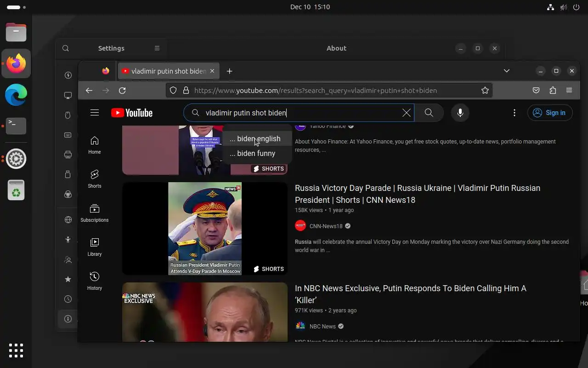Open History in YouTube sidebar
Image resolution: width=588 pixels, height=368 pixels.
(95, 281)
